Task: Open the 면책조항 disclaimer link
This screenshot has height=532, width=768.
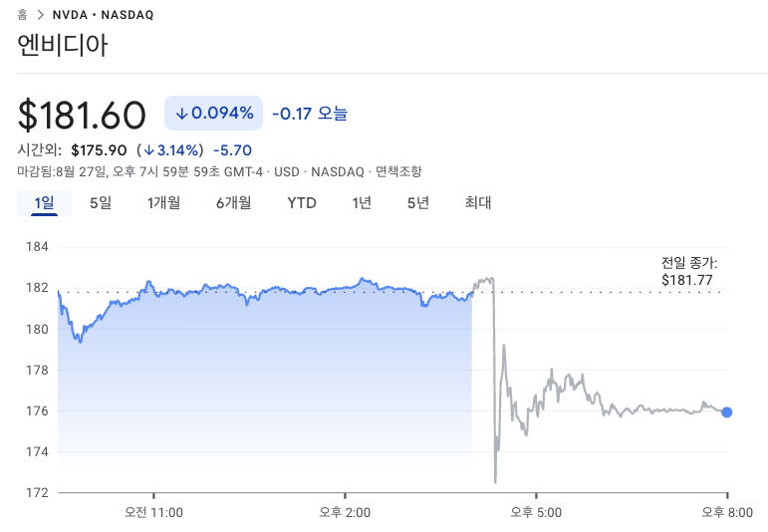Action: (x=398, y=172)
